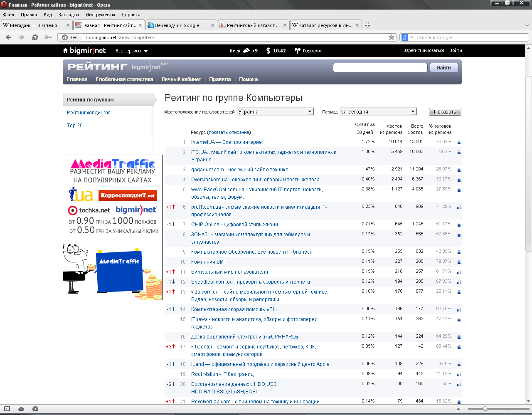Focus the rating site search field
This screenshot has height=415, width=532.
click(380, 68)
